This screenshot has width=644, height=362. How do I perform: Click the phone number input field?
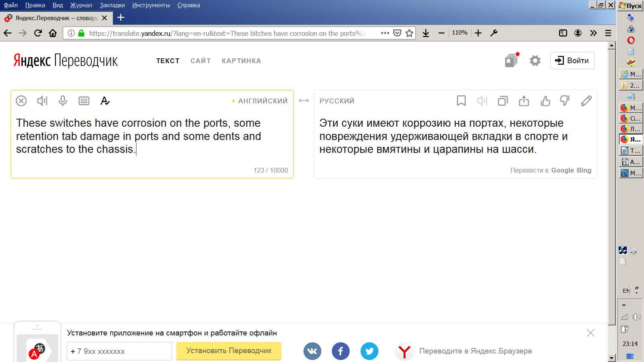coord(119,351)
